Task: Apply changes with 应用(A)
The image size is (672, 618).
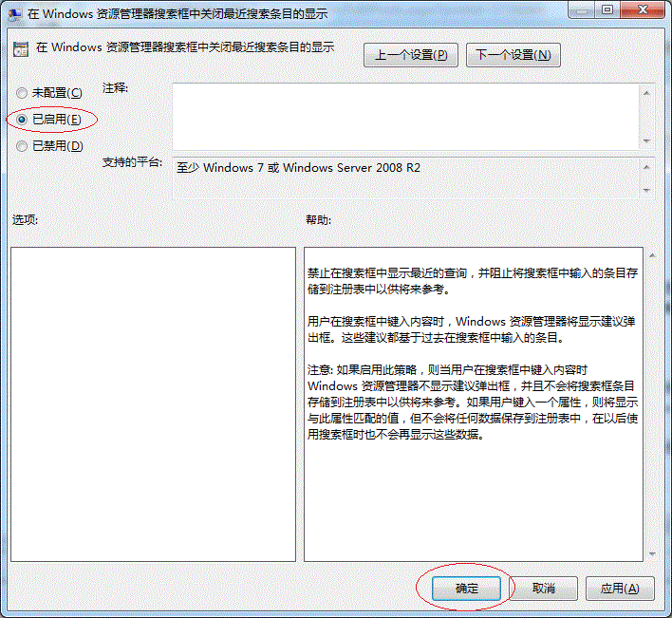Action: (x=620, y=588)
